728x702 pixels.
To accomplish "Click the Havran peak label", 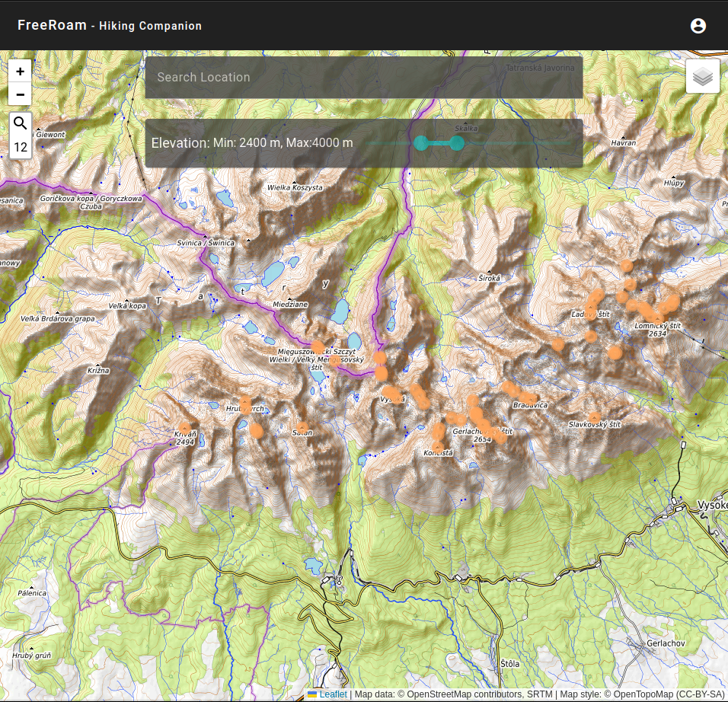I will tap(623, 143).
